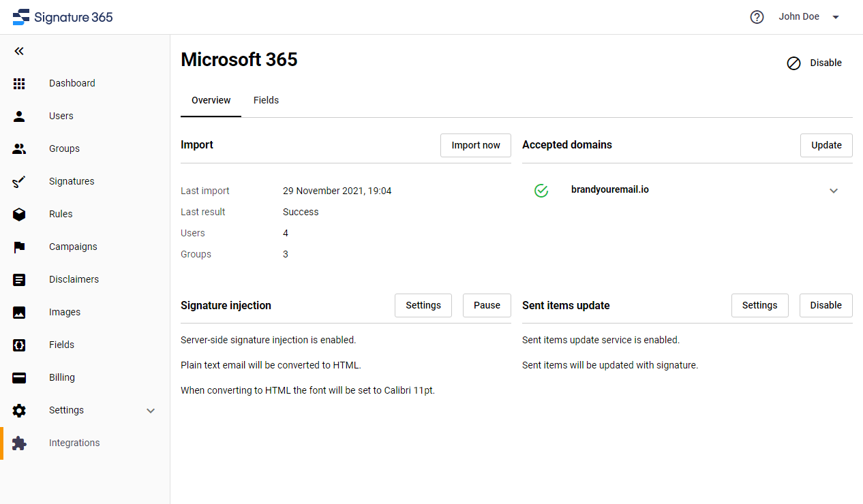Click the Microsoft 365 page heading

pos(239,60)
